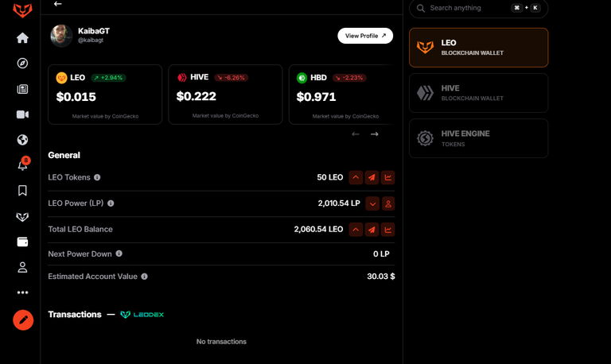Select Hive Engine Tokens tab
The height and width of the screenshot is (364, 611).
478,138
